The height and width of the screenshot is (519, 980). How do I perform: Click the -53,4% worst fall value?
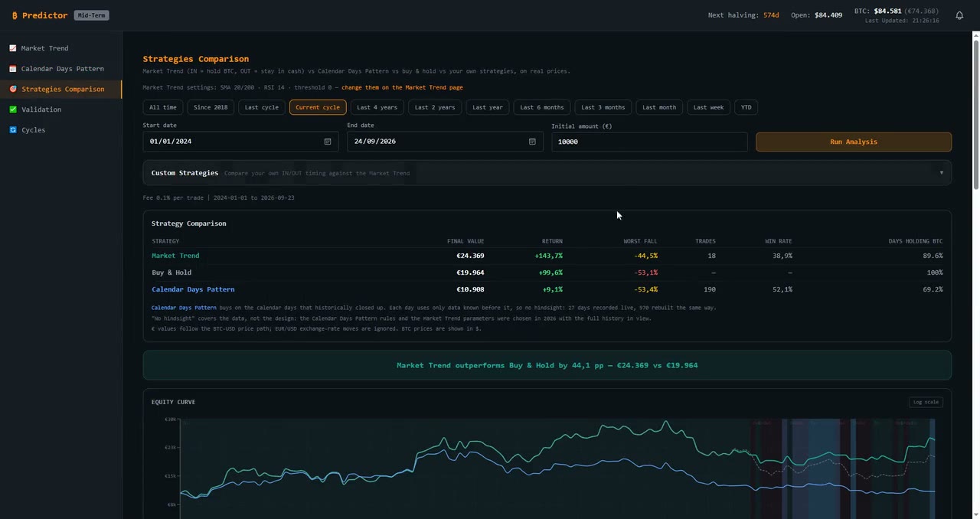tap(645, 289)
